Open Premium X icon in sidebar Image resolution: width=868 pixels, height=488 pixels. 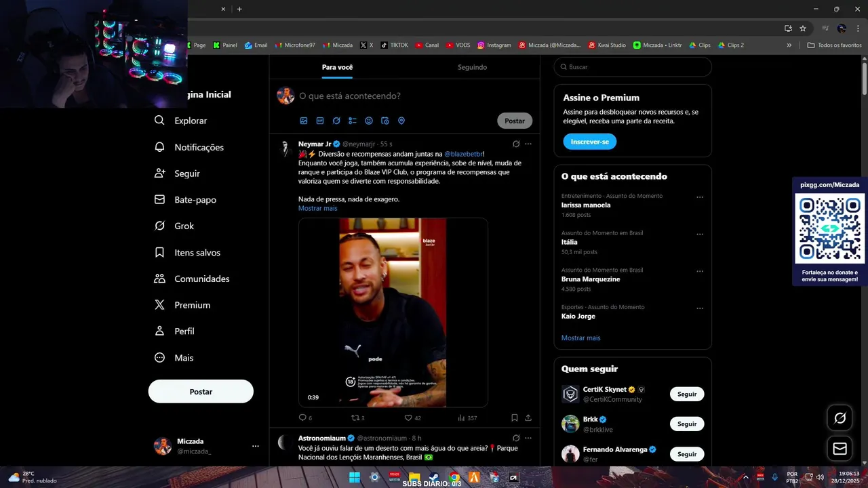(x=159, y=305)
